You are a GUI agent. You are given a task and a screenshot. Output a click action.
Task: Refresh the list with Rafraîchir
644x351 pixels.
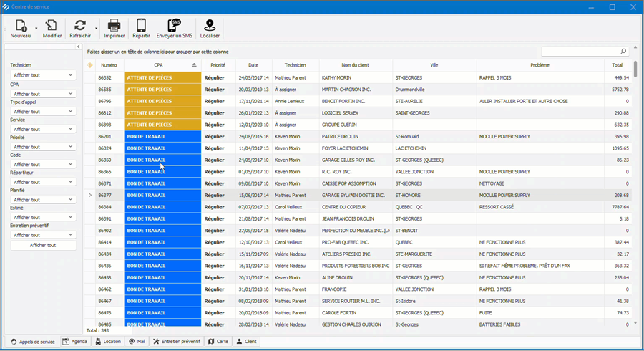coord(79,26)
